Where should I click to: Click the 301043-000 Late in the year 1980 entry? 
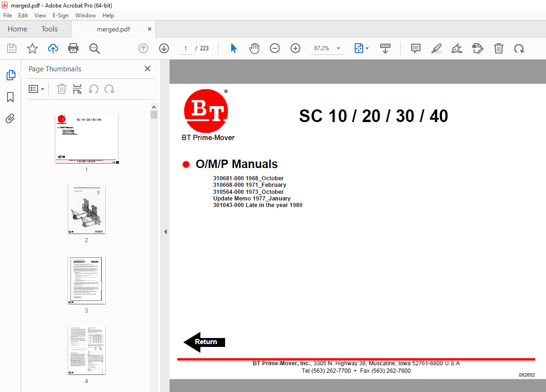coord(257,205)
